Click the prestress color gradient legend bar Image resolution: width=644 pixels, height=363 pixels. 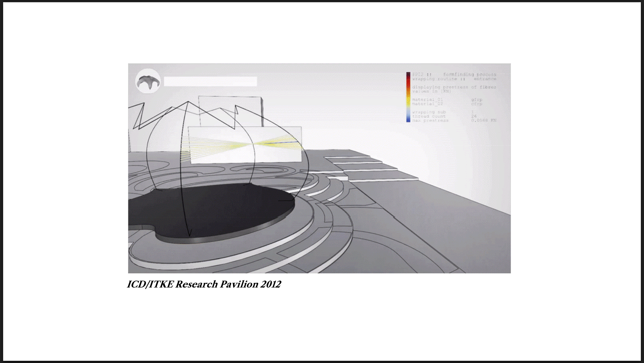408,97
